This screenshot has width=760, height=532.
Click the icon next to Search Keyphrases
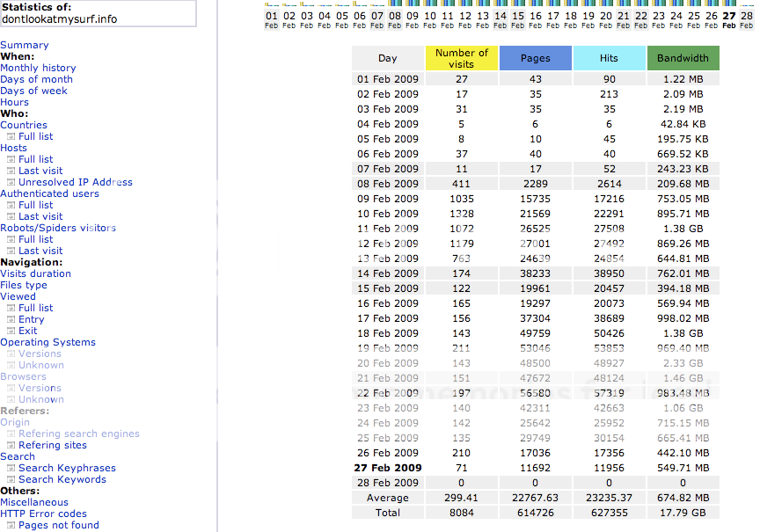click(11, 469)
